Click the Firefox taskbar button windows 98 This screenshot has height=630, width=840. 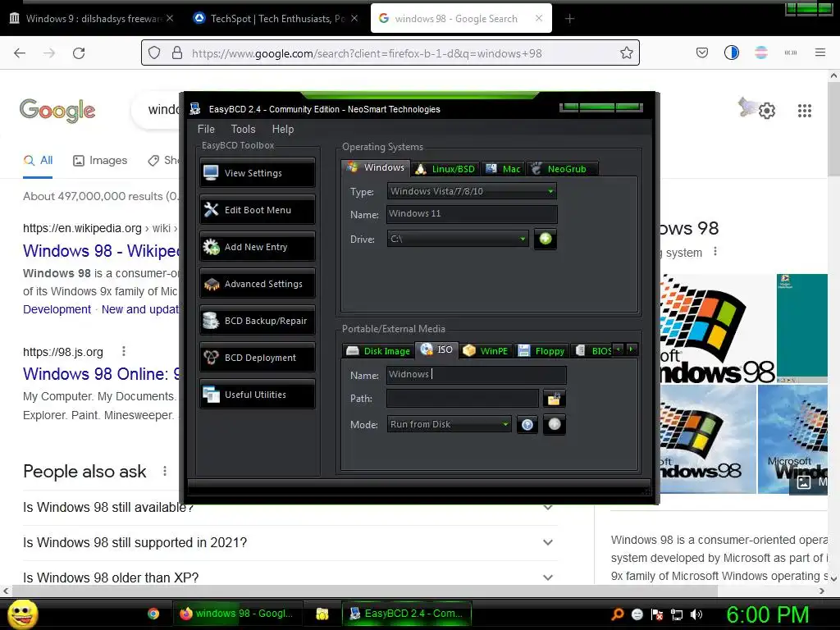coord(237,614)
